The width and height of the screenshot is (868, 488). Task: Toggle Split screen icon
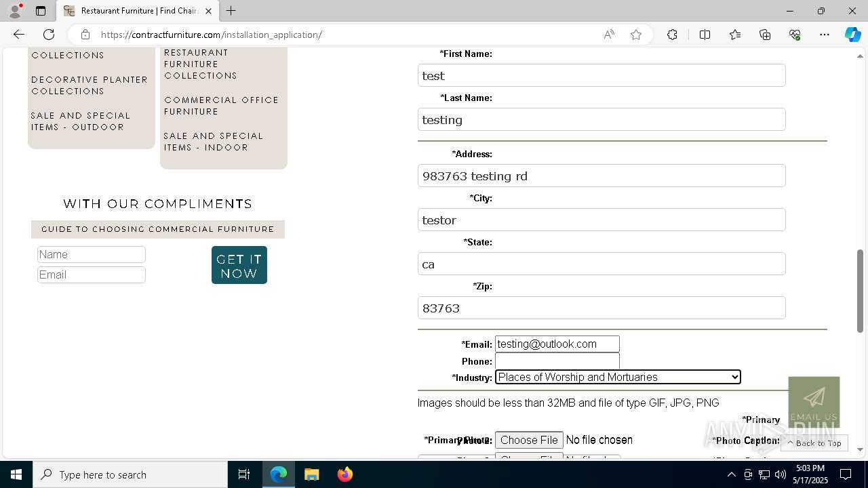705,35
